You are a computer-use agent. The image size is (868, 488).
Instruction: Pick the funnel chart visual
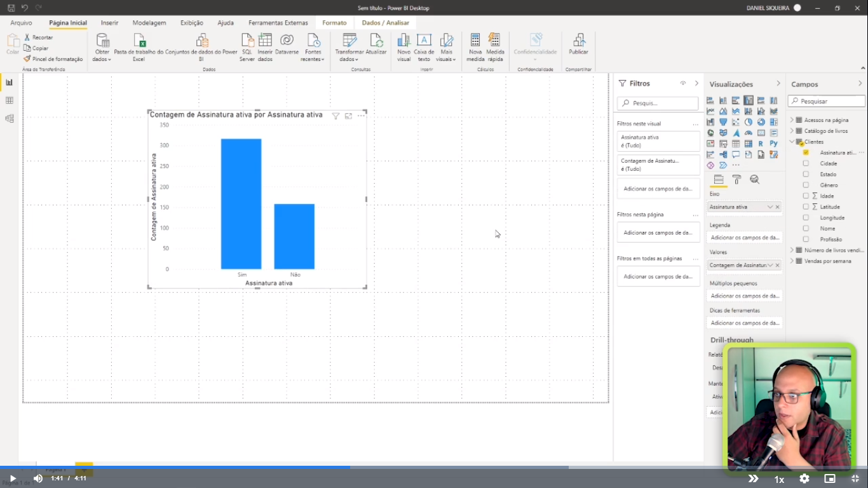tap(723, 122)
